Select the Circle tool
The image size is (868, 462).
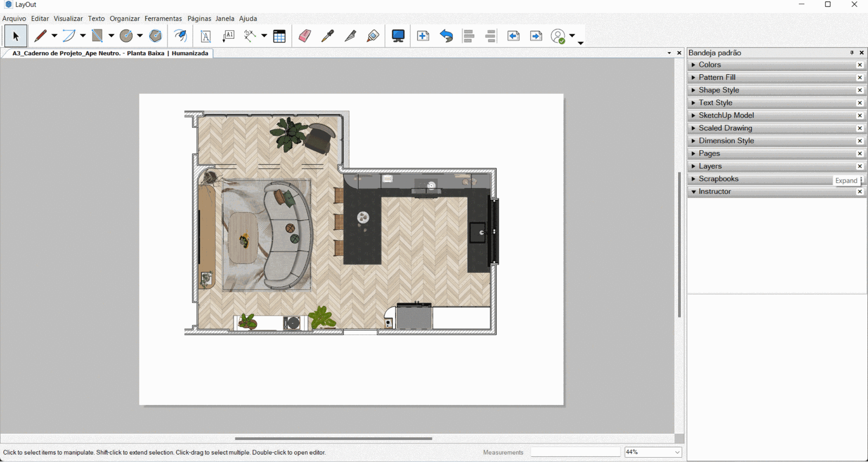pyautogui.click(x=126, y=36)
